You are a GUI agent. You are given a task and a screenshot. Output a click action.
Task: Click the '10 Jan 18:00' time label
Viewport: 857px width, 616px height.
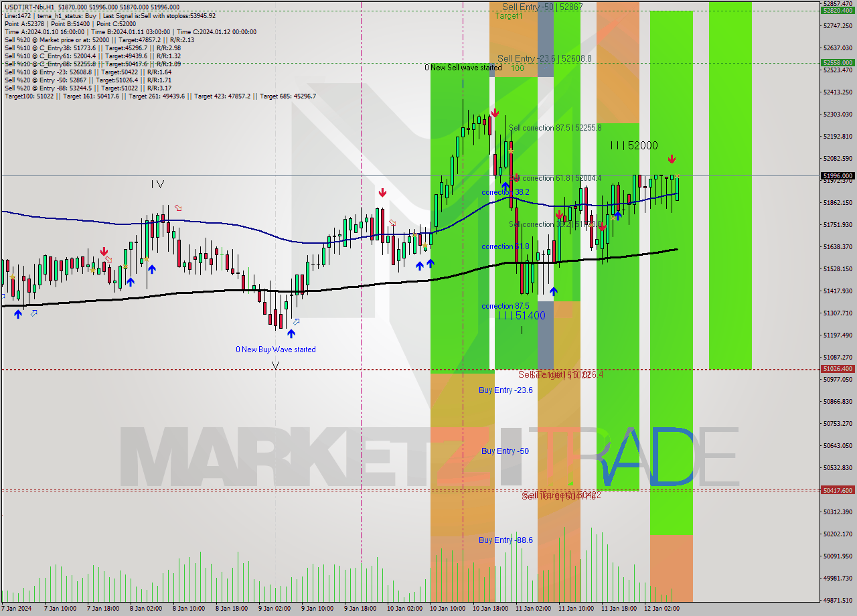489,609
